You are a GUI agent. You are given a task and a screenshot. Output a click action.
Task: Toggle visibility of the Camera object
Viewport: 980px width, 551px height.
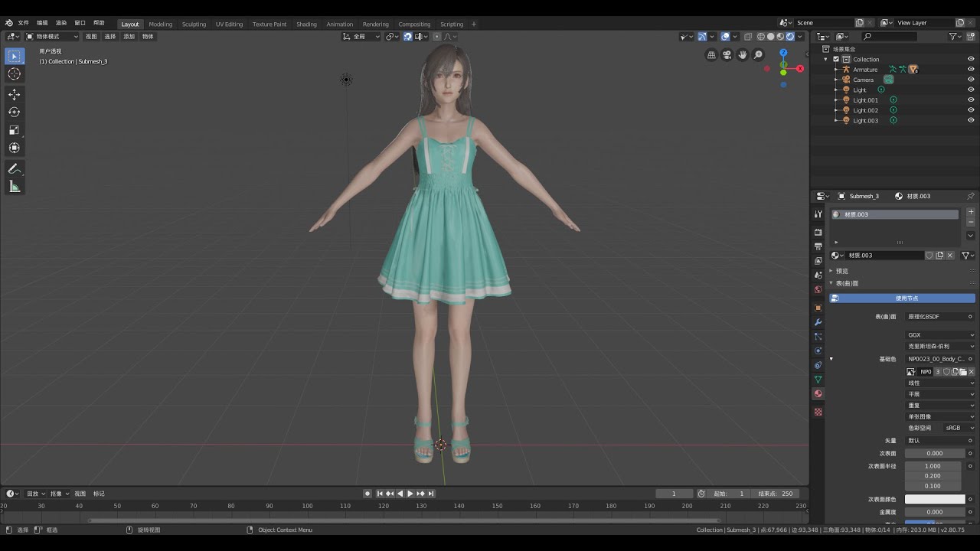(x=971, y=80)
